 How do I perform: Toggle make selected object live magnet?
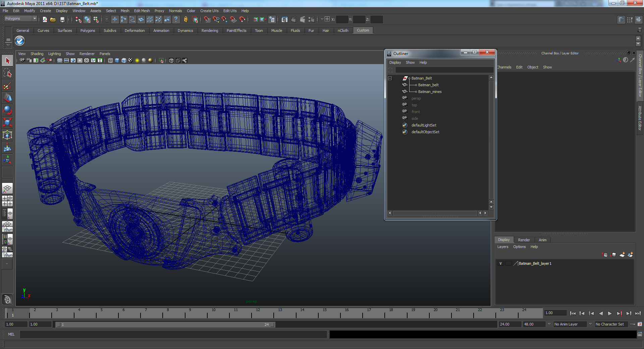tap(242, 20)
